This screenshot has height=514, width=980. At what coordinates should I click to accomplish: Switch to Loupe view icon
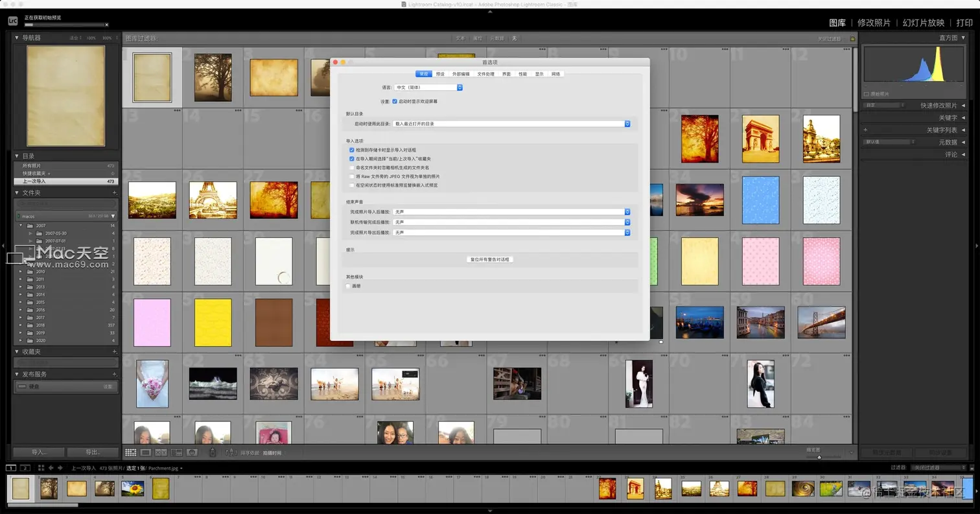point(146,452)
